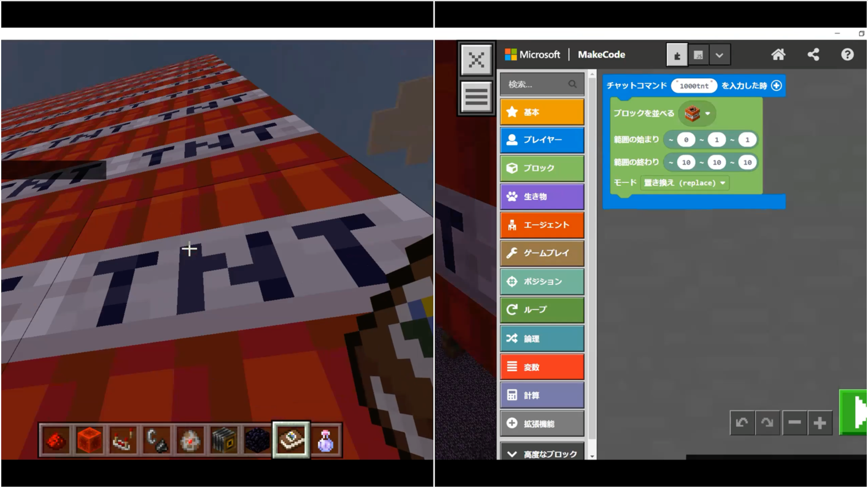Image resolution: width=868 pixels, height=488 pixels.
Task: Select the map item hotbar slot
Action: [291, 440]
